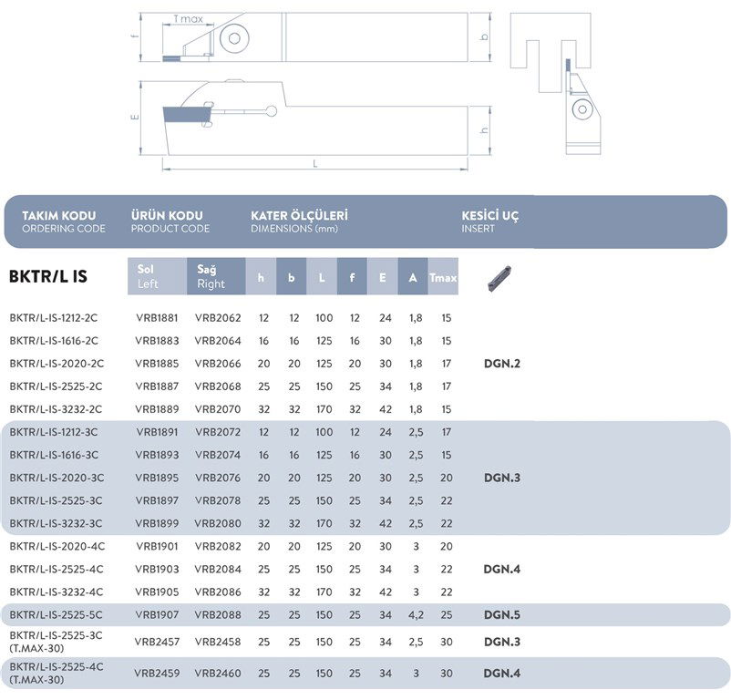Select the DGN.5 insert label
The image size is (731, 700).
tap(502, 616)
